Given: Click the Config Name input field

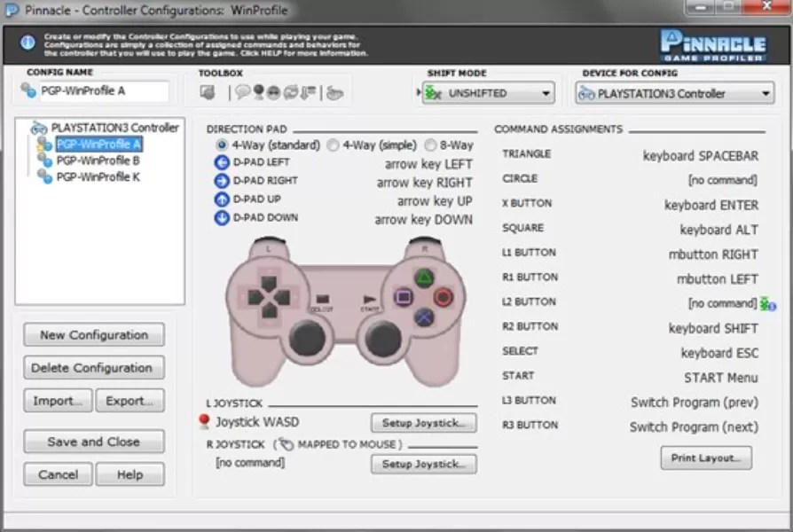Looking at the screenshot, I should [104, 91].
